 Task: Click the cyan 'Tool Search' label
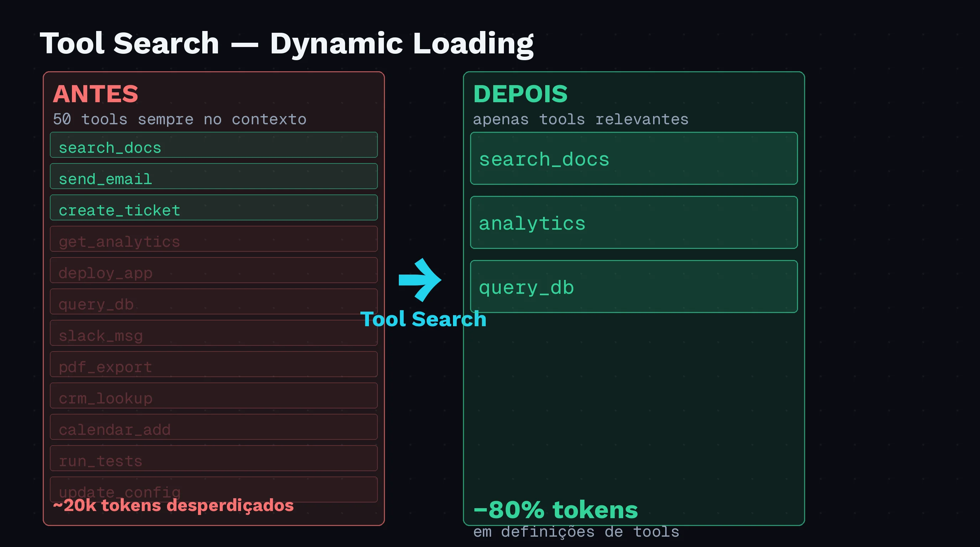423,319
